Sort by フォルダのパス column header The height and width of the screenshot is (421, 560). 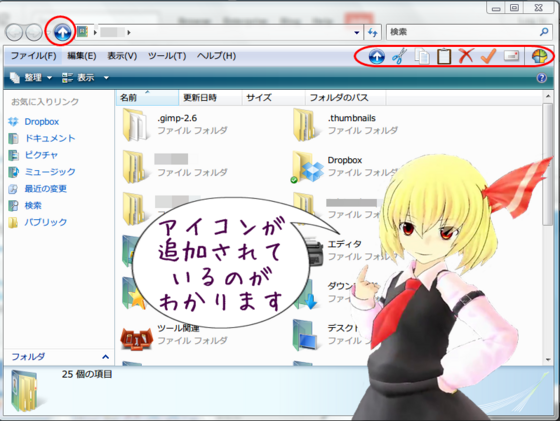click(x=345, y=97)
